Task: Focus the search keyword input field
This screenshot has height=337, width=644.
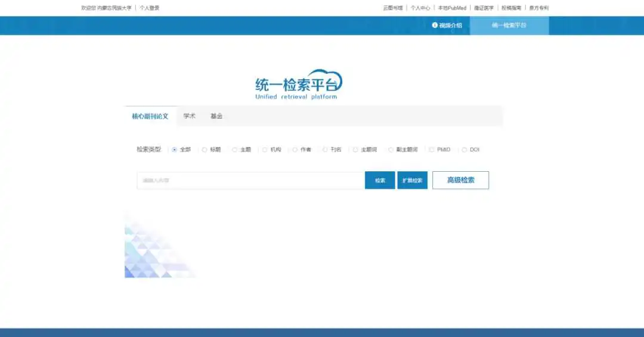Action: pyautogui.click(x=251, y=180)
